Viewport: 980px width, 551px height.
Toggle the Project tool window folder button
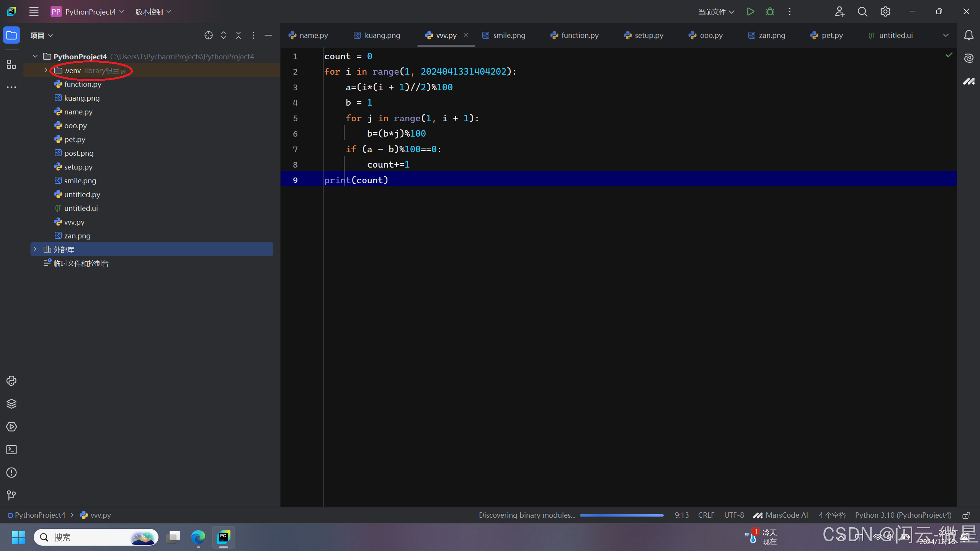point(11,35)
